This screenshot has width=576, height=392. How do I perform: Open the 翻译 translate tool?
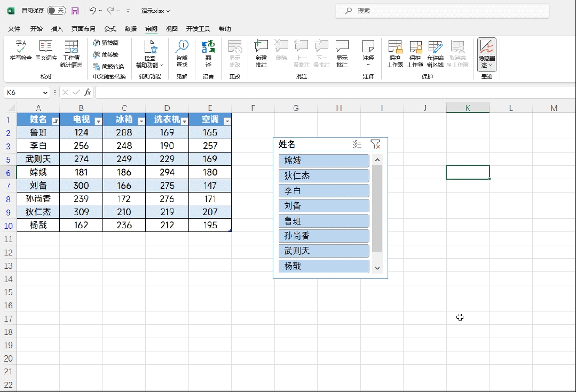(208, 53)
